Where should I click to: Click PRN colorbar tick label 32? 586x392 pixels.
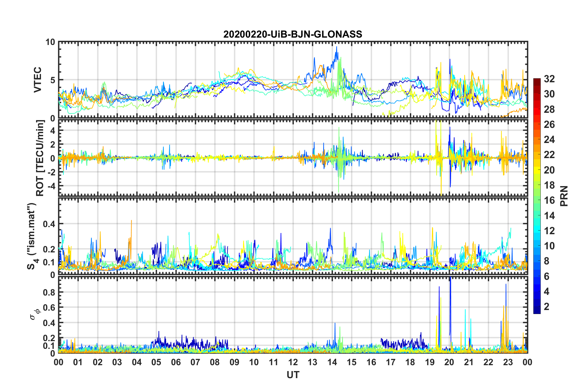pyautogui.click(x=549, y=79)
